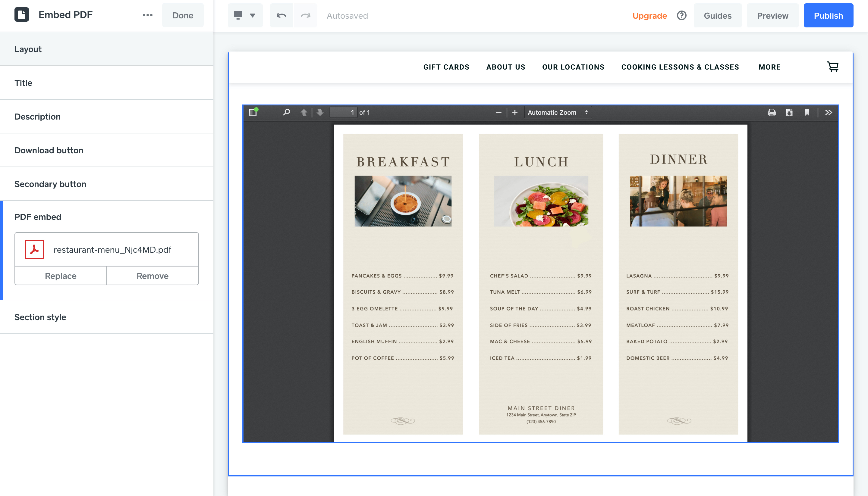
Task: Click the PDF zoom out minus
Action: (498, 112)
